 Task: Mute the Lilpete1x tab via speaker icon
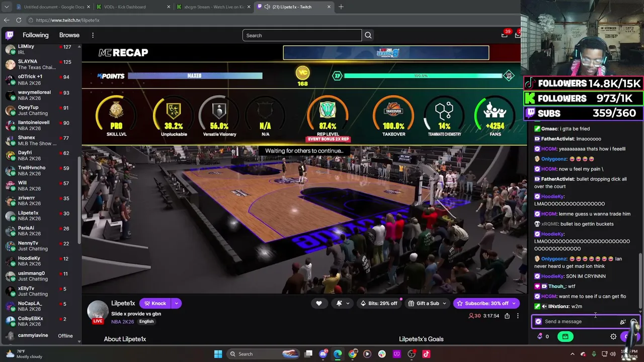tap(268, 7)
